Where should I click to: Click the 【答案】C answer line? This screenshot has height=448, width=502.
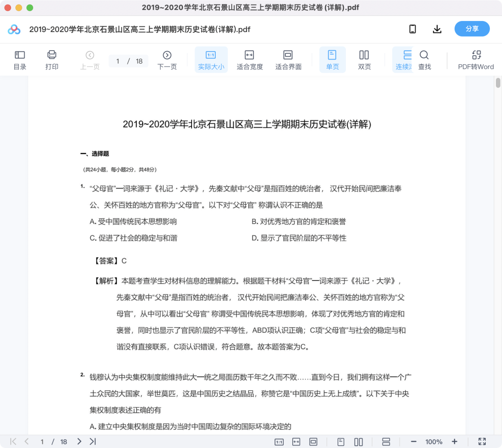[x=110, y=261]
